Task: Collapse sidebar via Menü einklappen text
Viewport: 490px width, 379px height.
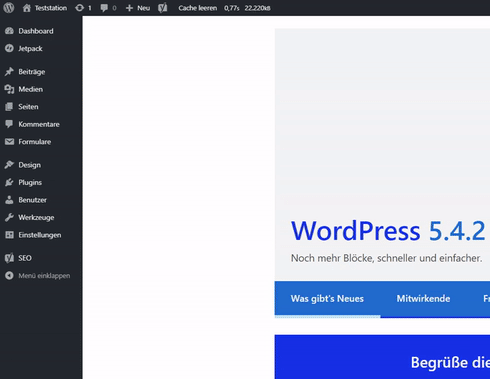Action: (x=44, y=276)
